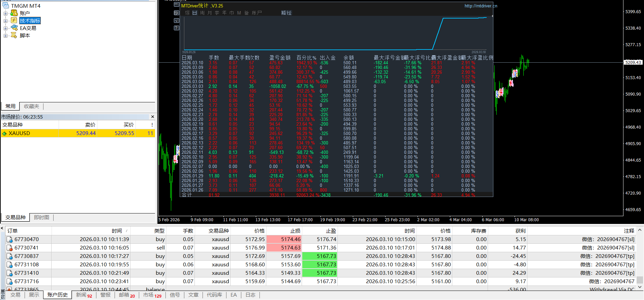Click the MTDriver panel minimize icon
Viewport: 644px width, 300px height.
[177, 5]
